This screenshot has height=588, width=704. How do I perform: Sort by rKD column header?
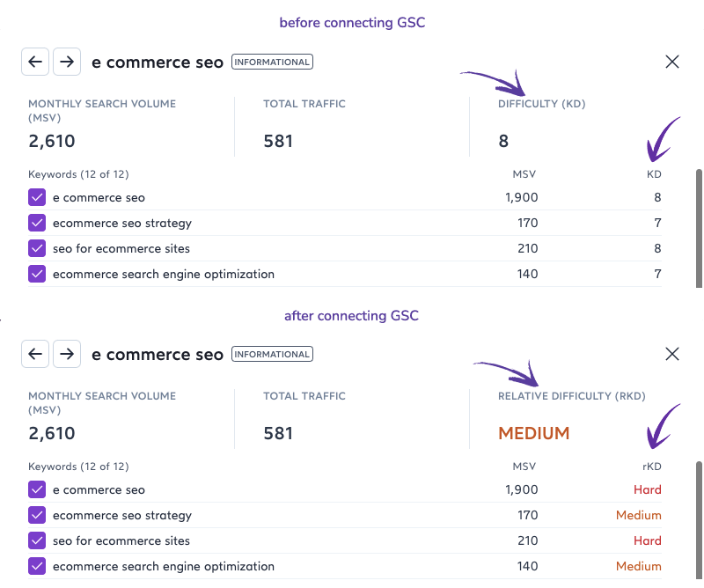(652, 467)
